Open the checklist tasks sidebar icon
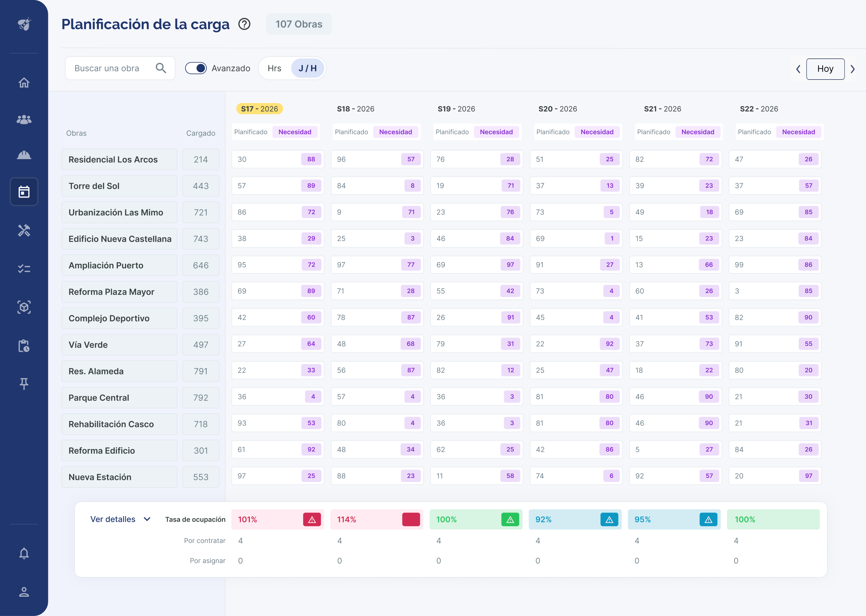 (24, 269)
